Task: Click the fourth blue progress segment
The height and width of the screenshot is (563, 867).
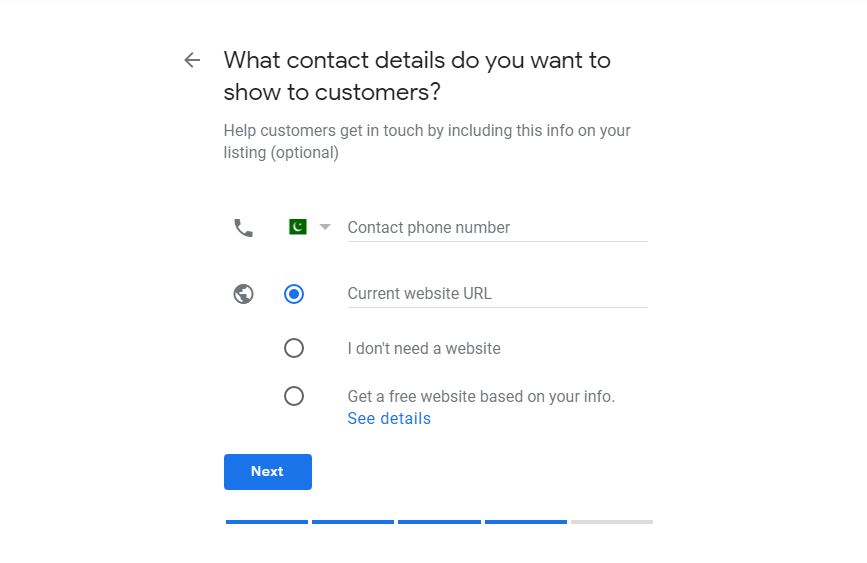Action: [526, 522]
